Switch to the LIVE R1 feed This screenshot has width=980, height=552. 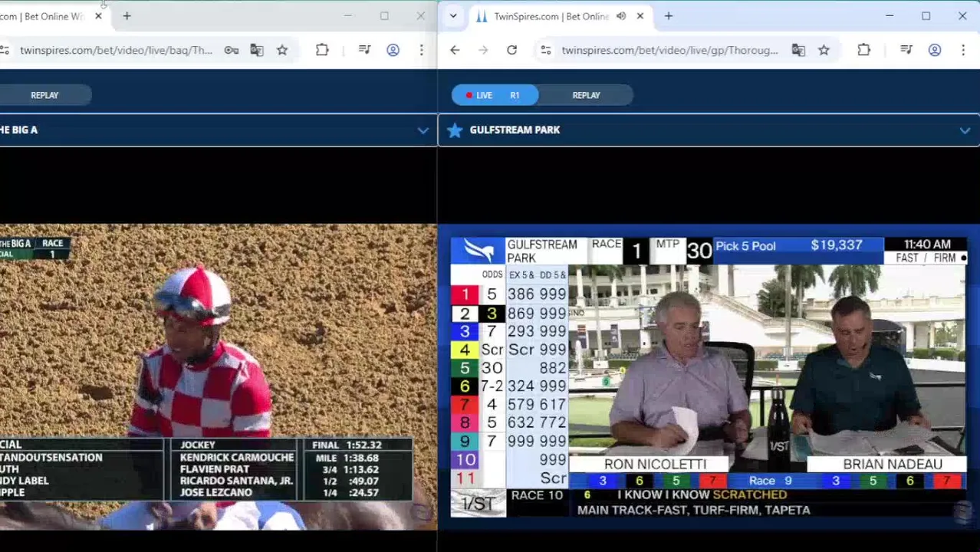(495, 95)
